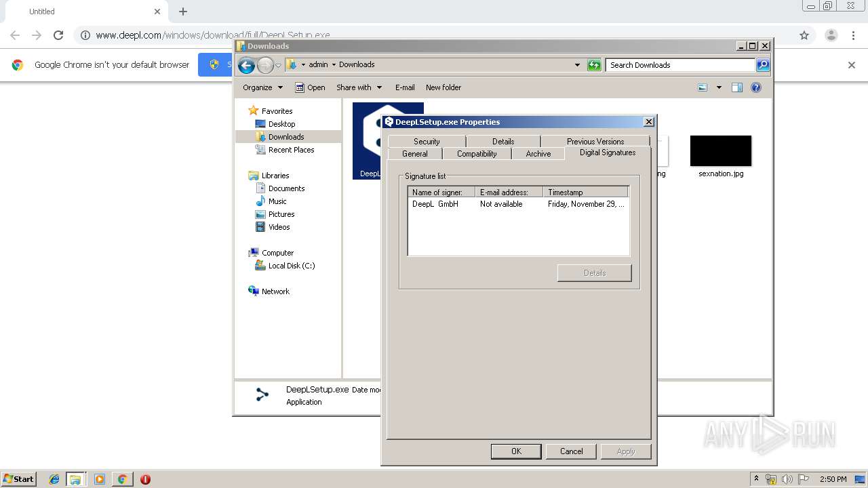Open the Documents library

point(286,188)
